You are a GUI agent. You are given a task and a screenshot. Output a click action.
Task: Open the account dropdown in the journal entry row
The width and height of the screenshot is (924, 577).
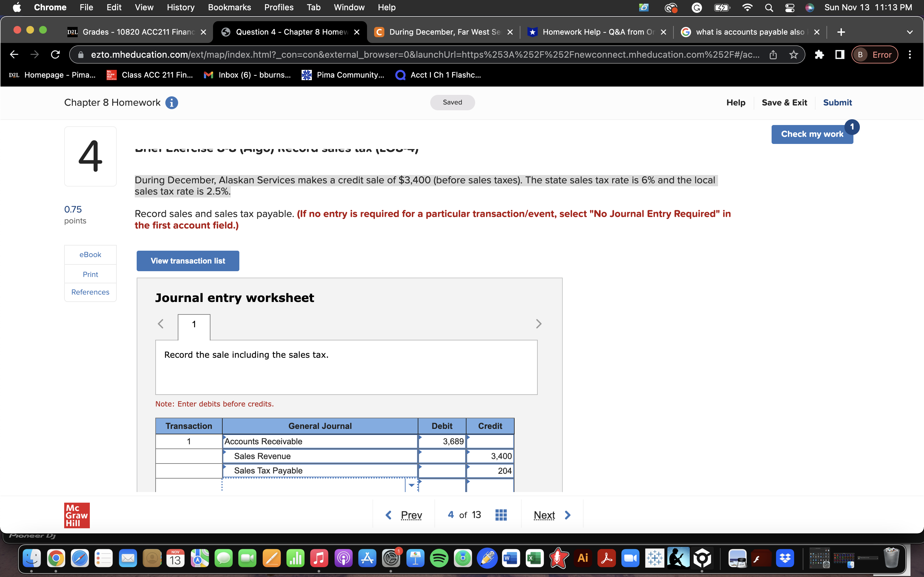pos(412,485)
